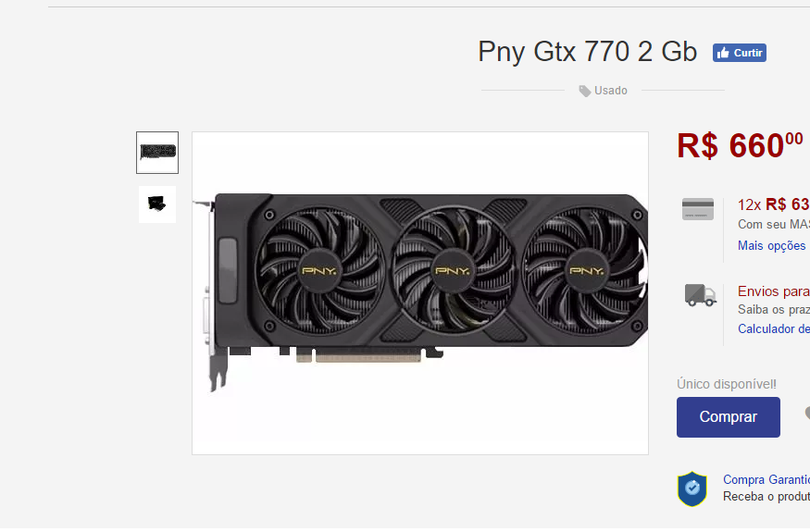Click the Único disponível! availability text

(727, 384)
